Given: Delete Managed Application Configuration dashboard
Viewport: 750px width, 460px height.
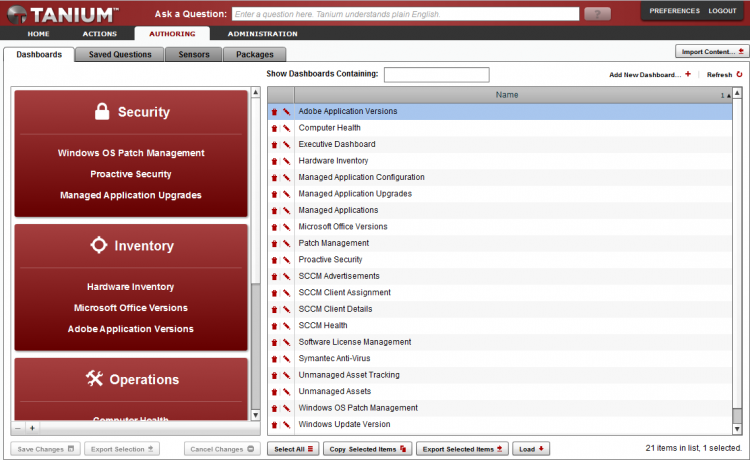Looking at the screenshot, I should tap(275, 177).
